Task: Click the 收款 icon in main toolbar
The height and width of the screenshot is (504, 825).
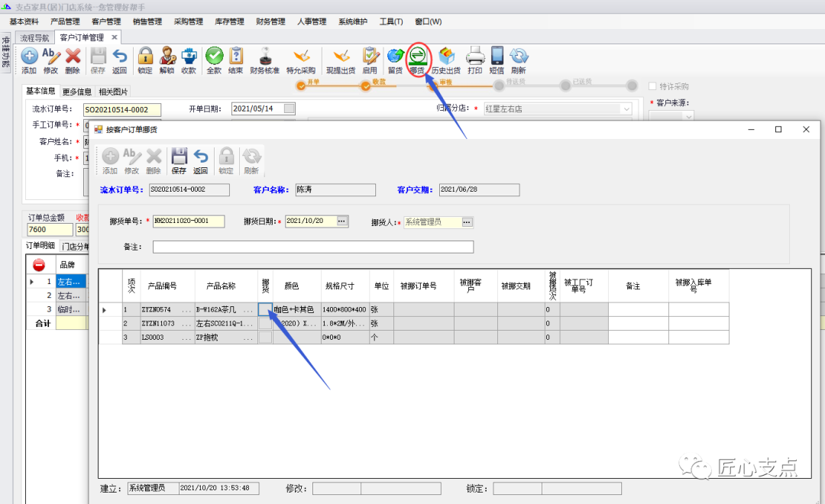Action: pos(188,59)
